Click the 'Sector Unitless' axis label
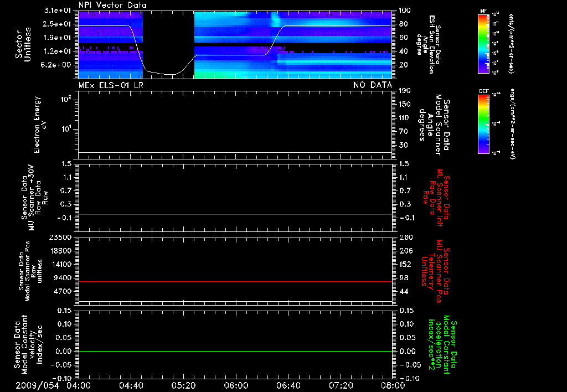This screenshot has height=392, width=567. pyautogui.click(x=23, y=44)
